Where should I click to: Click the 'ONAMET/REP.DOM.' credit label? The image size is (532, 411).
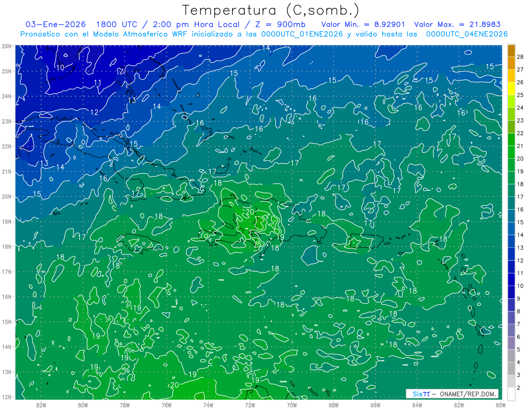(x=468, y=394)
